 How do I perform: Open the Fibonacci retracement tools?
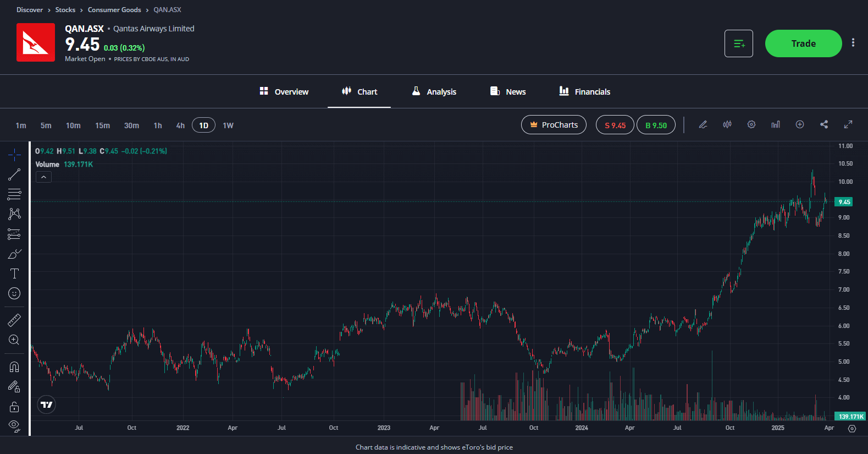click(14, 194)
